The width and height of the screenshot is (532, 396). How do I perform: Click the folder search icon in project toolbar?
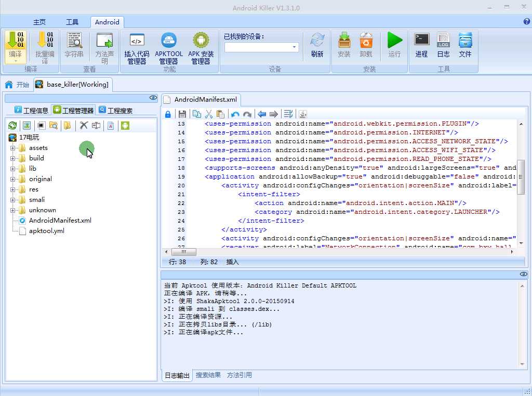(54, 126)
